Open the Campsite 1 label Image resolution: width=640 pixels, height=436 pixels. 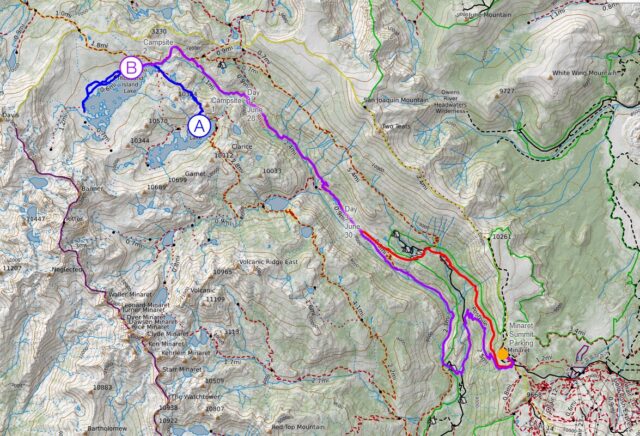(226, 103)
